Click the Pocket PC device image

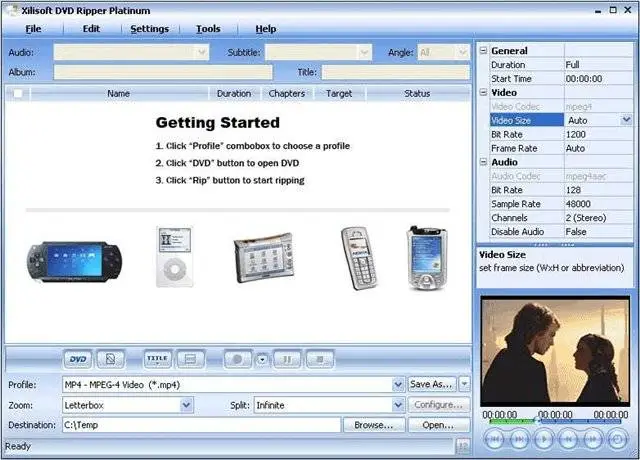427,258
